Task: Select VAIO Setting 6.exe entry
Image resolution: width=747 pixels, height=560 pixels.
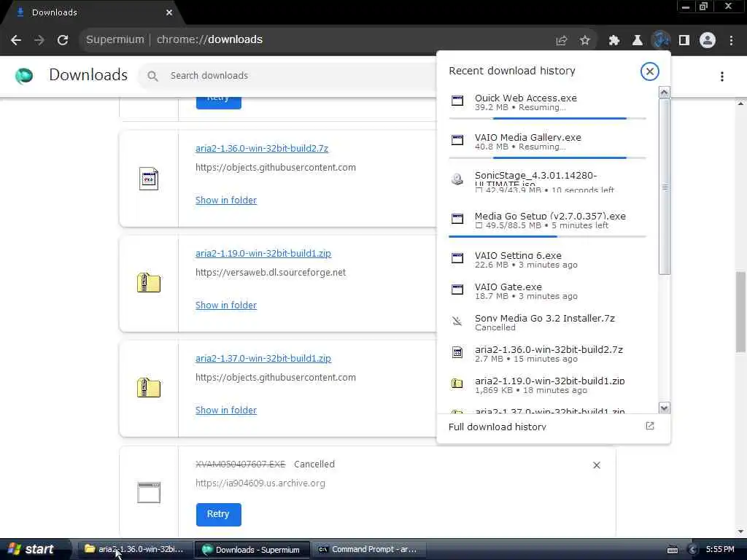Action: (547, 260)
